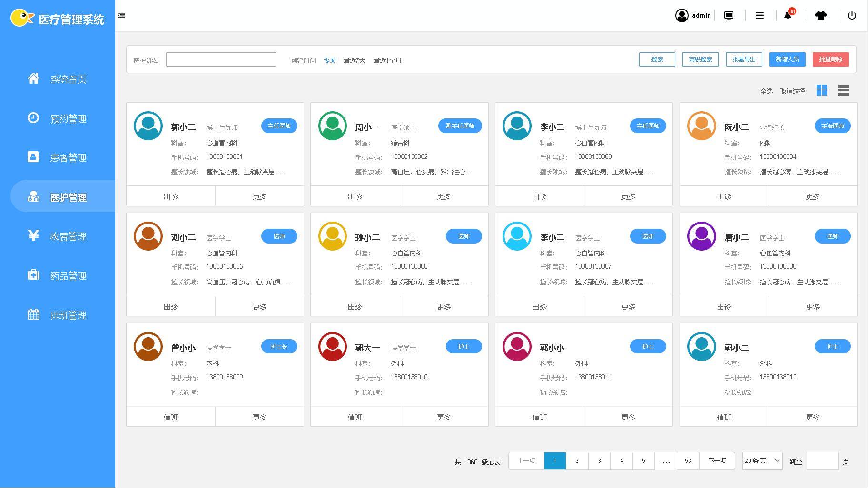Expand the 20条/页 page size dropdown

(x=762, y=461)
